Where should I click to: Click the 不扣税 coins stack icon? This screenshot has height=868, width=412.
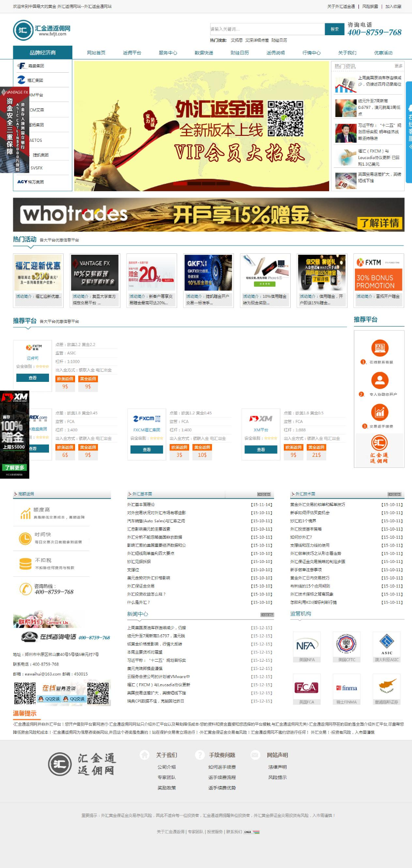point(25,564)
